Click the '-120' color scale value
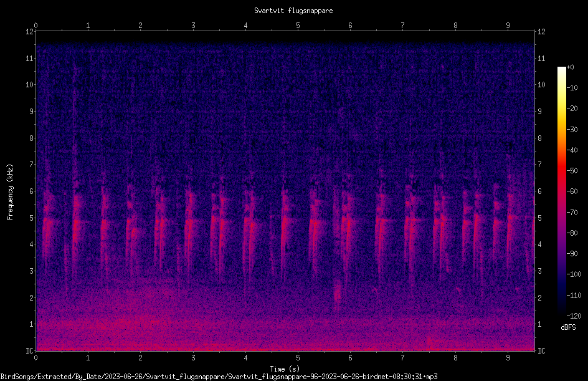The width and height of the screenshot is (588, 381). [574, 316]
